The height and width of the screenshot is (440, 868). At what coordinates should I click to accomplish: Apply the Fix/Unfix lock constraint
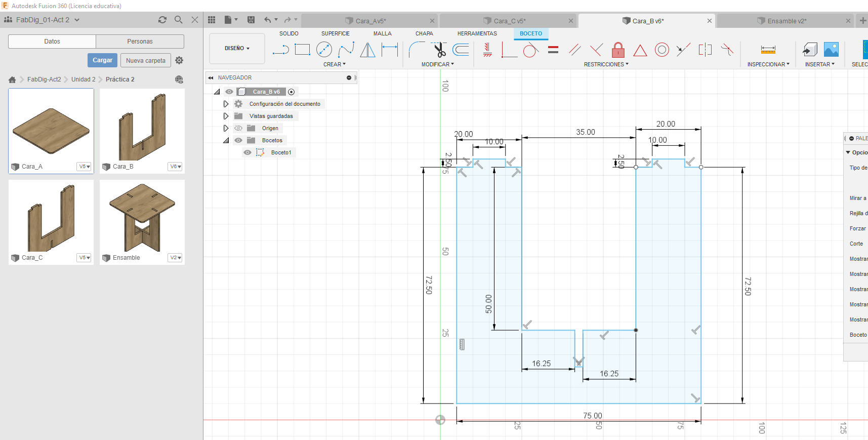tap(618, 50)
